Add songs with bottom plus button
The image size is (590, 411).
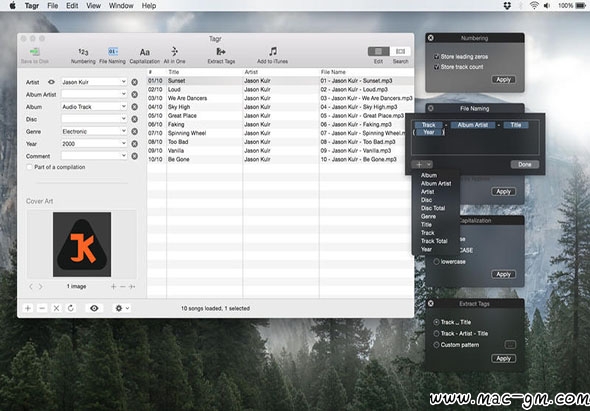point(28,308)
